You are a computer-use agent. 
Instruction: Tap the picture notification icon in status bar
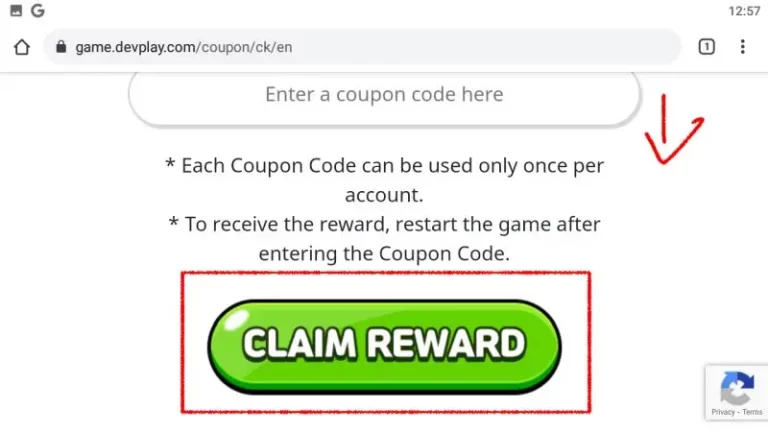click(16, 10)
